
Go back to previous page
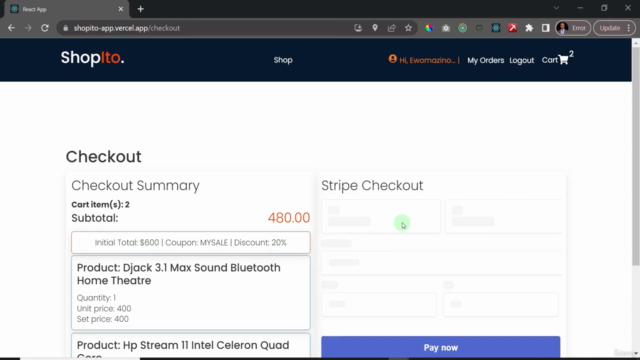pos(11,28)
